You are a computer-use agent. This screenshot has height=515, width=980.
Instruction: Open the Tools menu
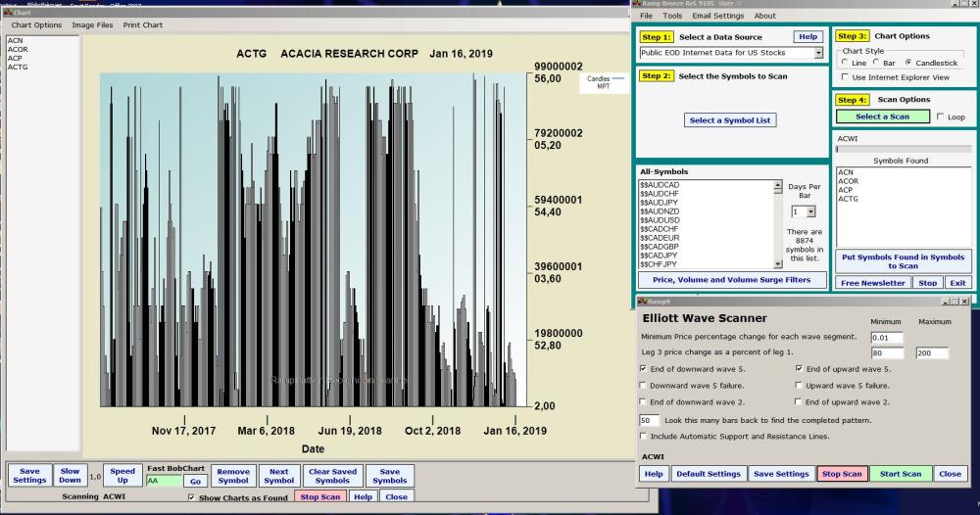coord(672,16)
